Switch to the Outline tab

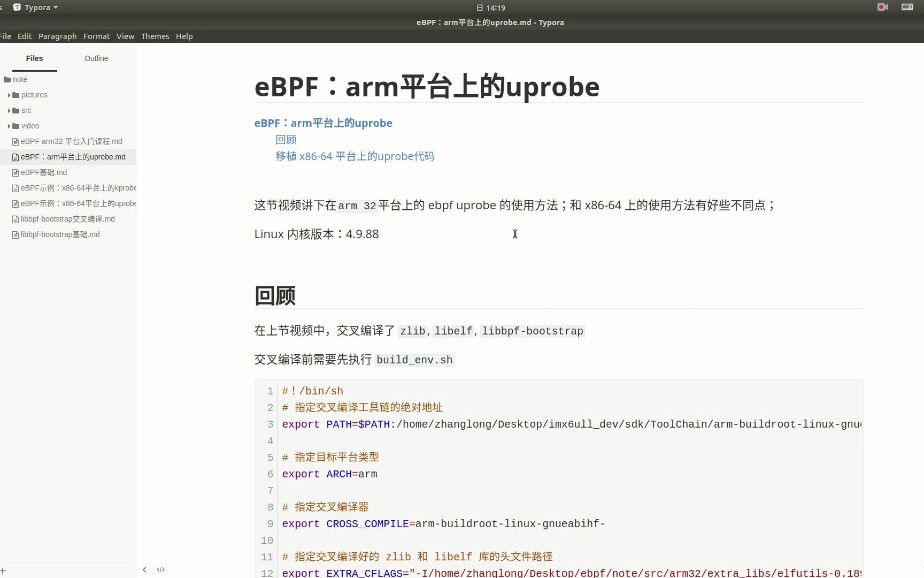click(x=96, y=58)
